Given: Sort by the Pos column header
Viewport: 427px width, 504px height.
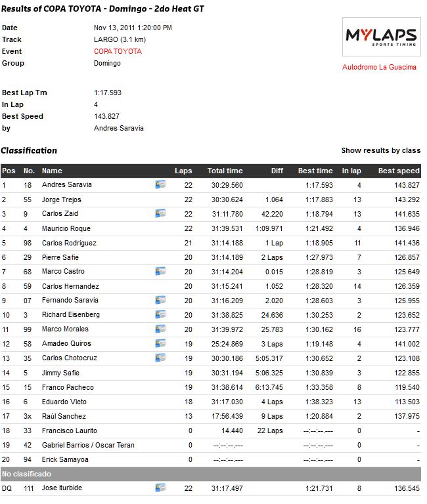Looking at the screenshot, I should tap(9, 171).
